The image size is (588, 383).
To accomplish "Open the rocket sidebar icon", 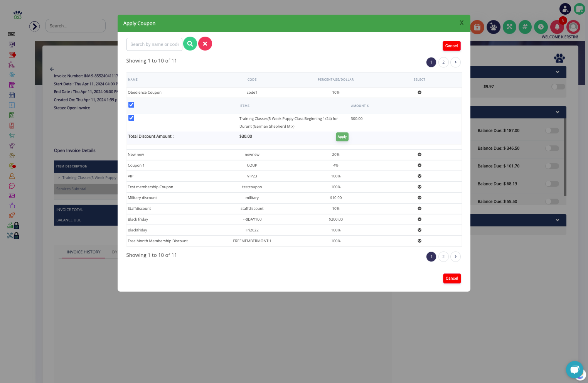I will [12, 216].
